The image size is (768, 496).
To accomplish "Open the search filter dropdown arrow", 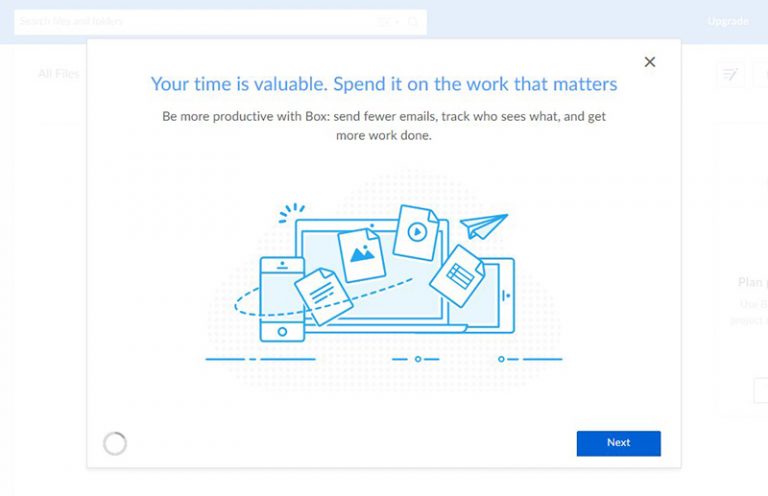I will pos(397,22).
